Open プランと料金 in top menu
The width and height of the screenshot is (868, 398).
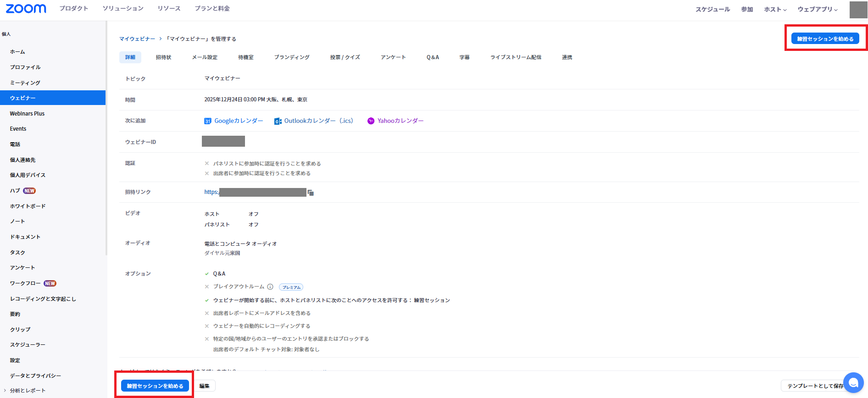click(212, 9)
